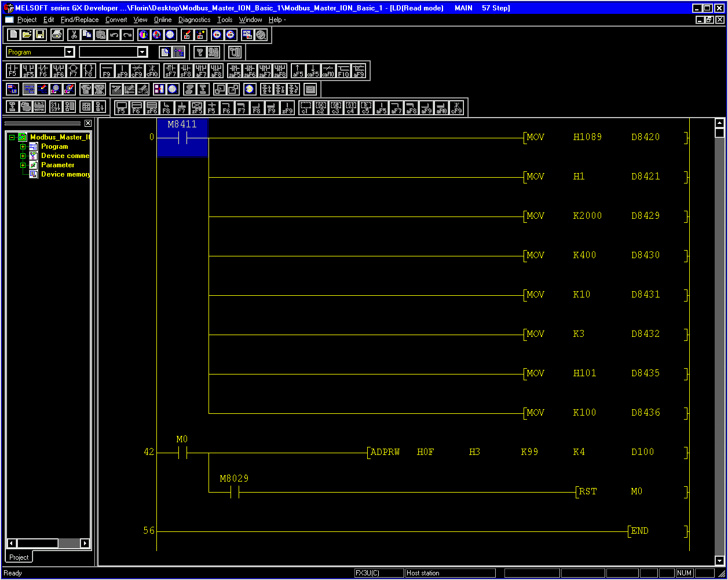Save project with the floppy disk icon
This screenshot has width=728, height=580.
[40, 35]
